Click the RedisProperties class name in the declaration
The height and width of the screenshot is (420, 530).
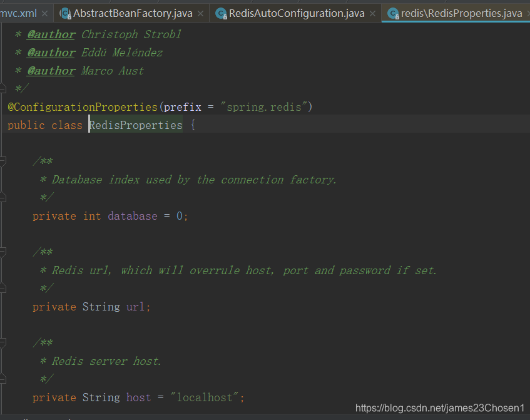coord(136,125)
